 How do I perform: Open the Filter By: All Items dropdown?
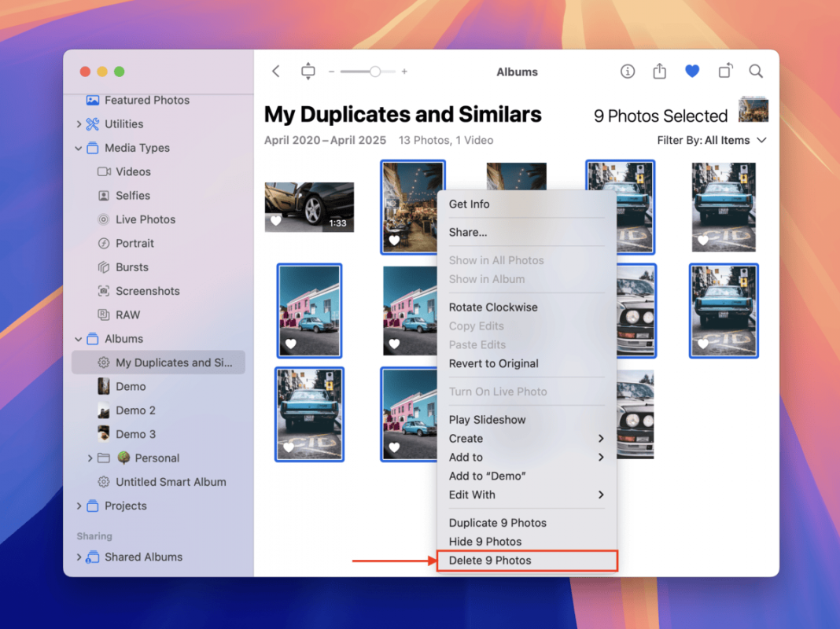click(712, 140)
